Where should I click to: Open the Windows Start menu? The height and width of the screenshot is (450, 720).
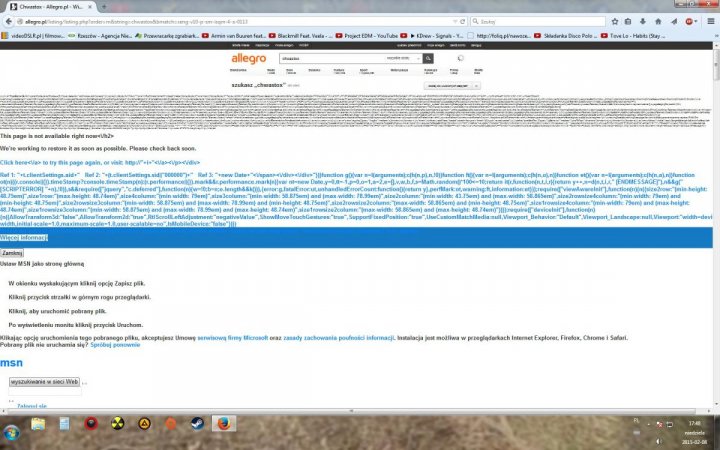[x=13, y=433]
